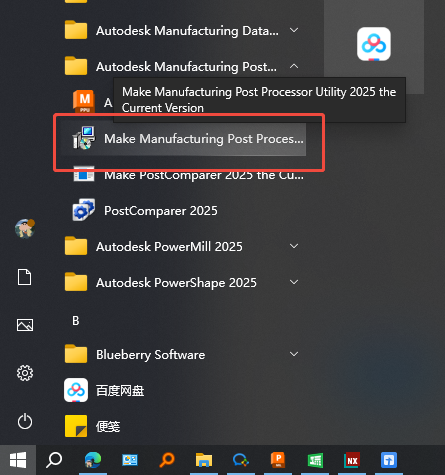Screen dimensions: 445x475
Task: Expand Autodesk PowerShape 2025 folder
Action: pyautogui.click(x=183, y=283)
